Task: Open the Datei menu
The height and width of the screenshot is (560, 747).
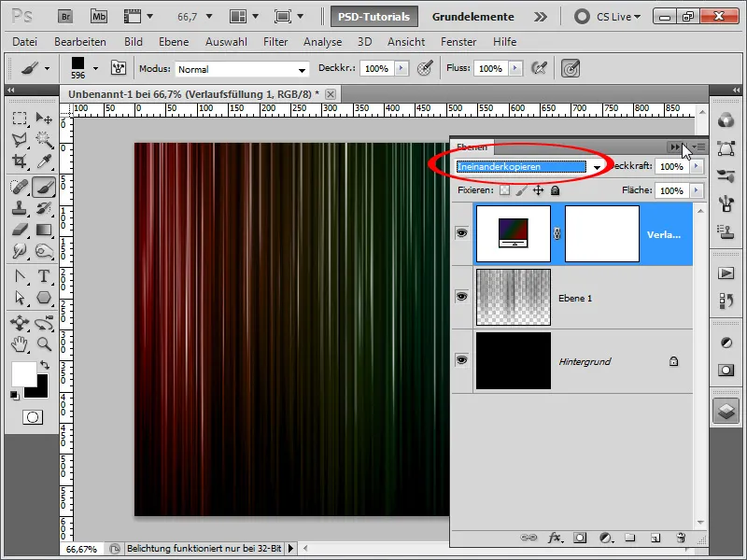Action: coord(25,42)
